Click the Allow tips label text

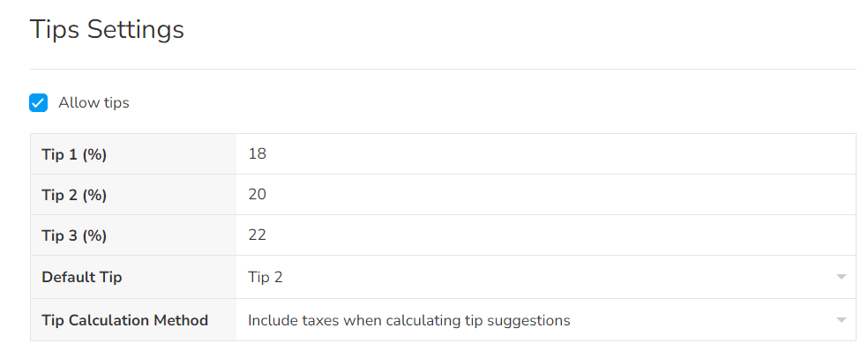(x=94, y=103)
